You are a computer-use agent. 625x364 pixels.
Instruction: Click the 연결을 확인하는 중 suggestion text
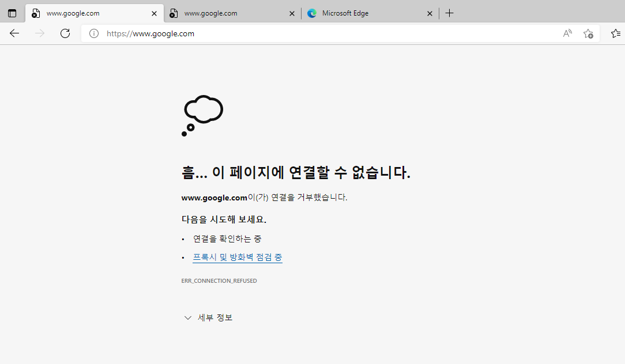[x=227, y=238]
